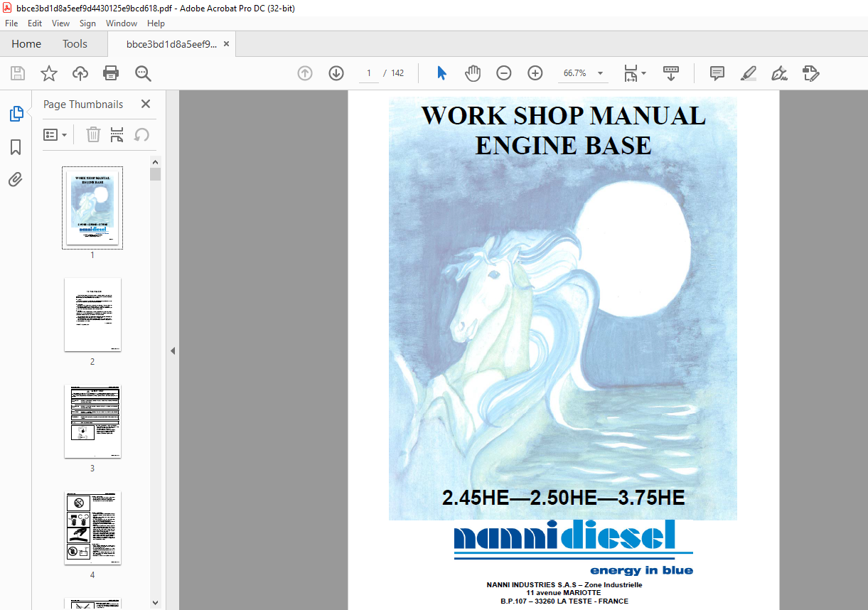Print the document
This screenshot has width=868, height=610.
click(x=111, y=73)
